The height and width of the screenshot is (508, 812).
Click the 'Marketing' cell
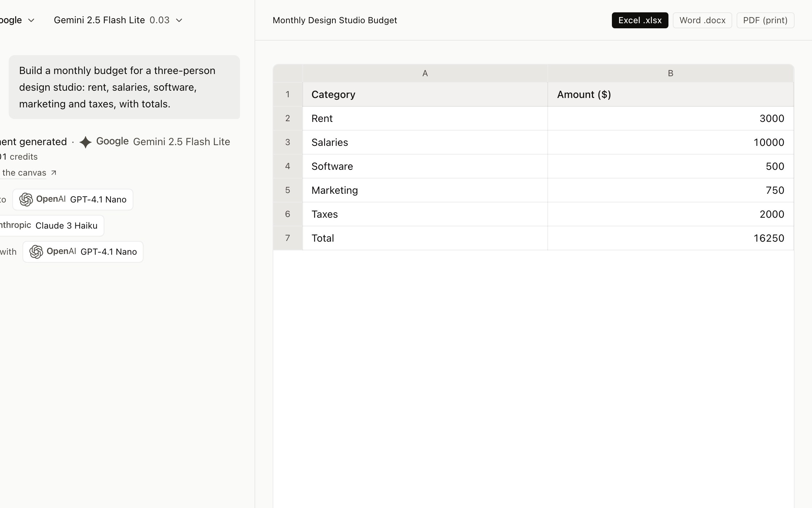(x=425, y=190)
